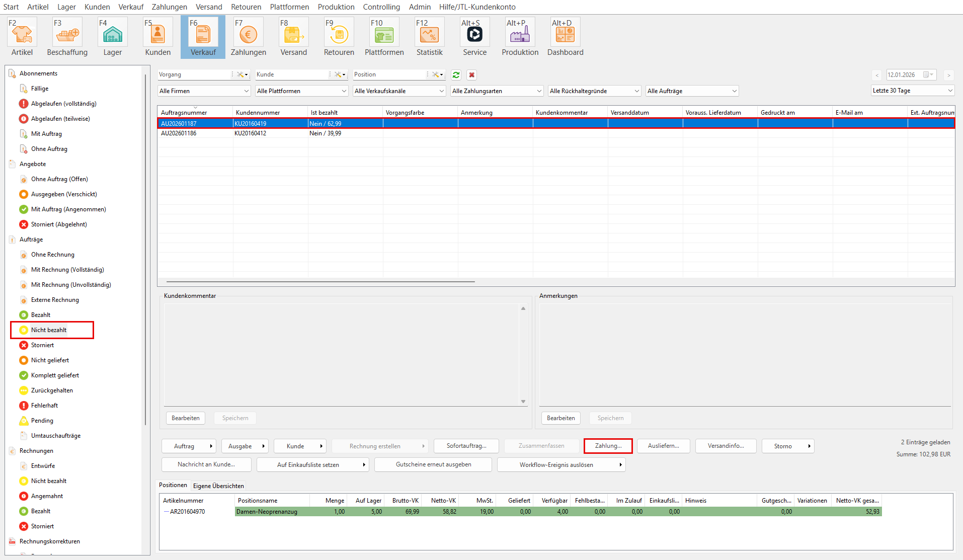Click the Vorgang search field
Image resolution: width=963 pixels, height=560 pixels.
194,74
